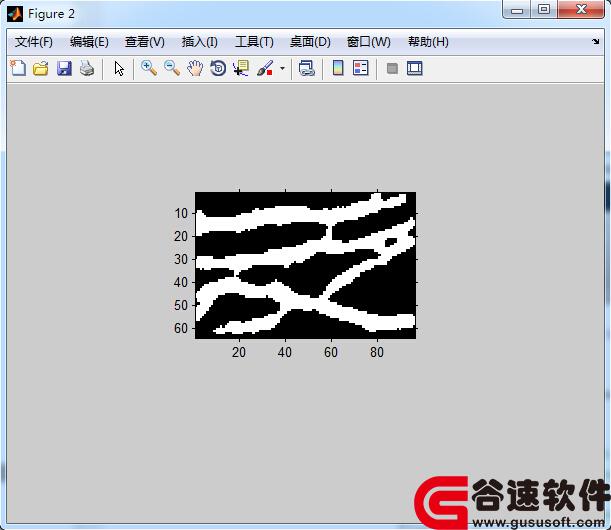The image size is (611, 530).
Task: Turn on the Data Cursor tool
Action: tap(241, 68)
